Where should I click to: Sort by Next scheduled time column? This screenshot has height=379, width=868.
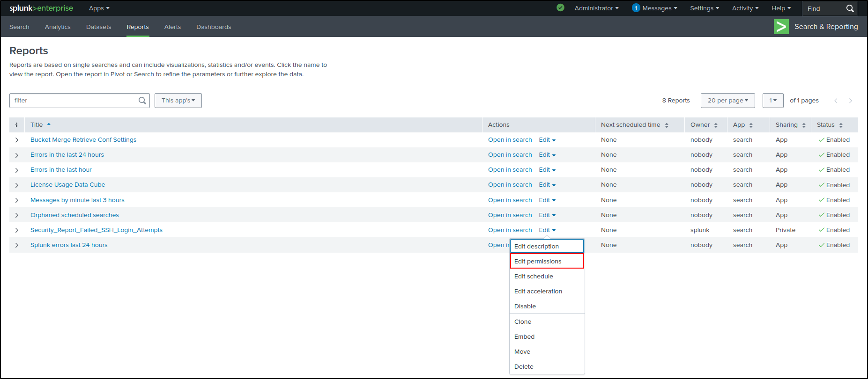point(667,125)
